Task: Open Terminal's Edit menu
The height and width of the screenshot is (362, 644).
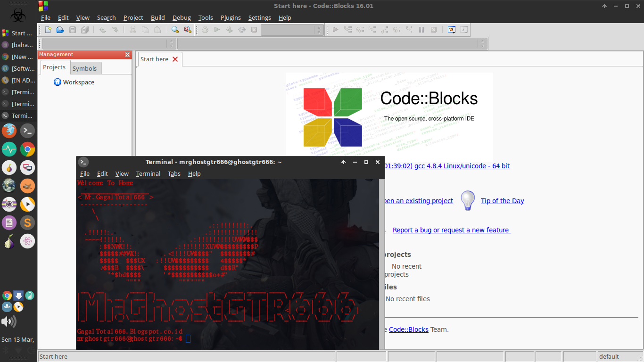Action: [x=102, y=173]
